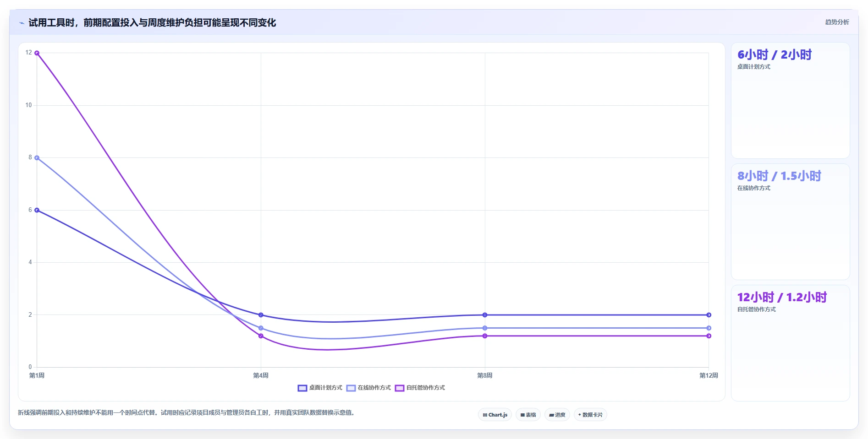Click the 自托管协作方式 point at 第1周
The image size is (868, 439).
[x=37, y=53]
